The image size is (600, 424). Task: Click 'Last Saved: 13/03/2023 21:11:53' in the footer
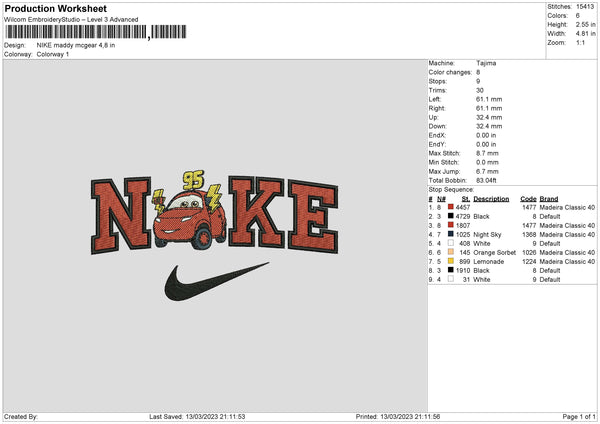click(x=197, y=417)
